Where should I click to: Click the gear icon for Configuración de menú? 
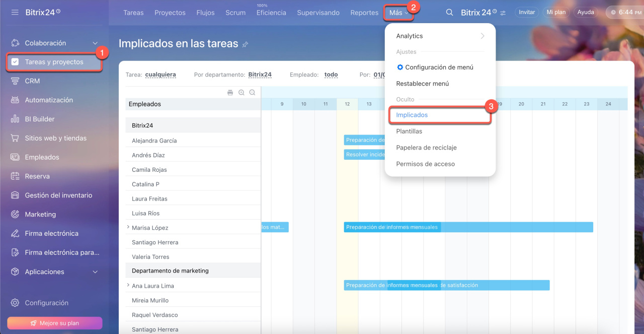point(400,67)
